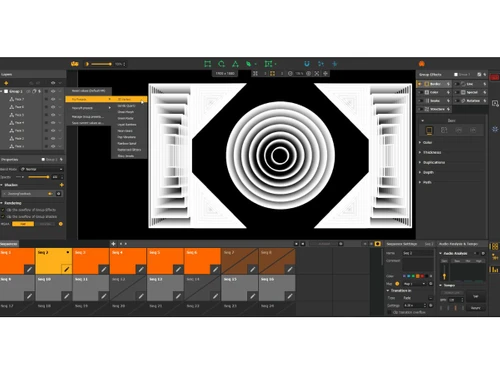
Task: Select the green pen drawing tool
Action: click(249, 64)
